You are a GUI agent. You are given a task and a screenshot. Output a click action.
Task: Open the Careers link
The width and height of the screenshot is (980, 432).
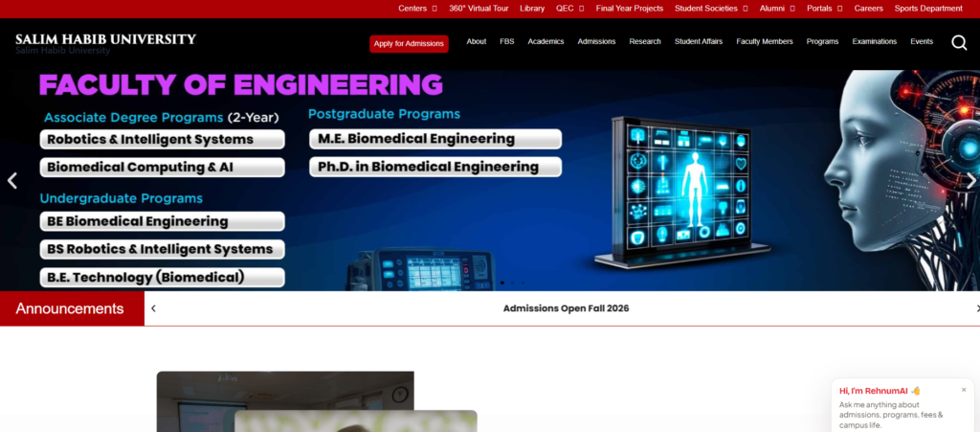[x=869, y=9]
